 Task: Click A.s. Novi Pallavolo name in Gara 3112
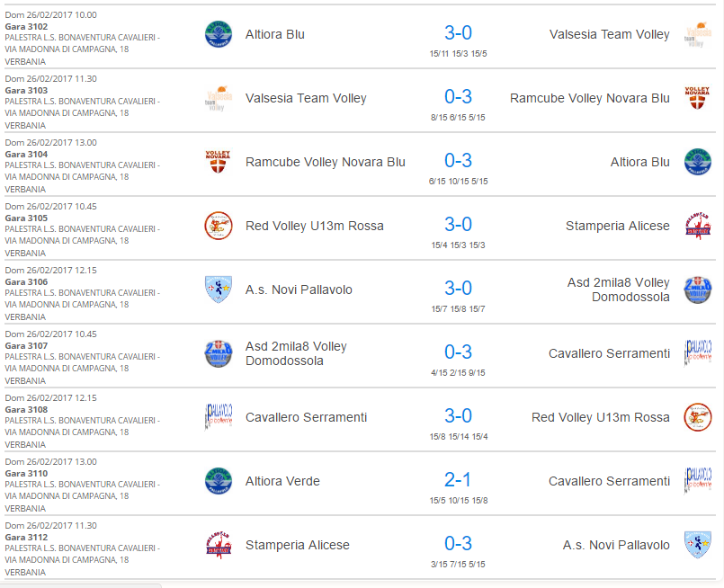point(616,545)
